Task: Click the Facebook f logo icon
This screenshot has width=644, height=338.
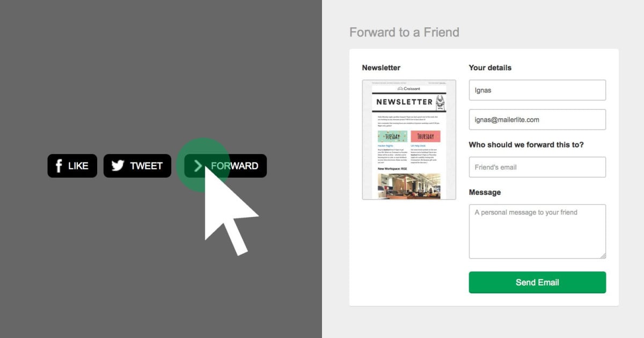Action: tap(59, 166)
